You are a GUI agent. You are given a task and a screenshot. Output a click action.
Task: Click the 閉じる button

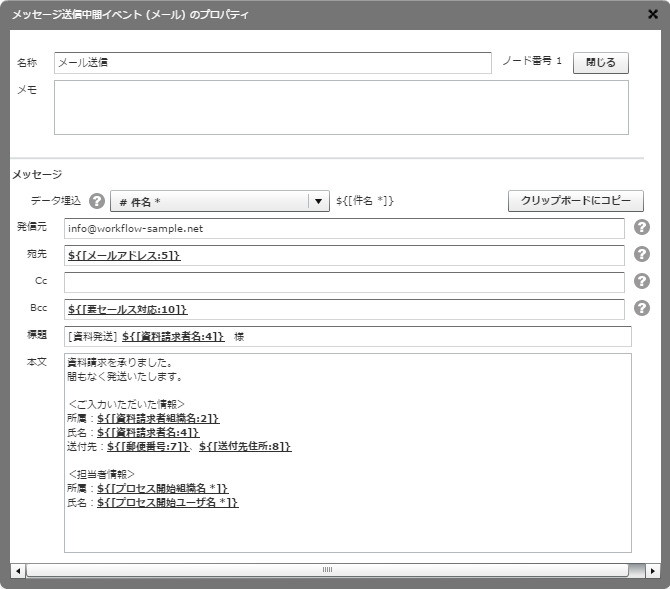click(600, 63)
